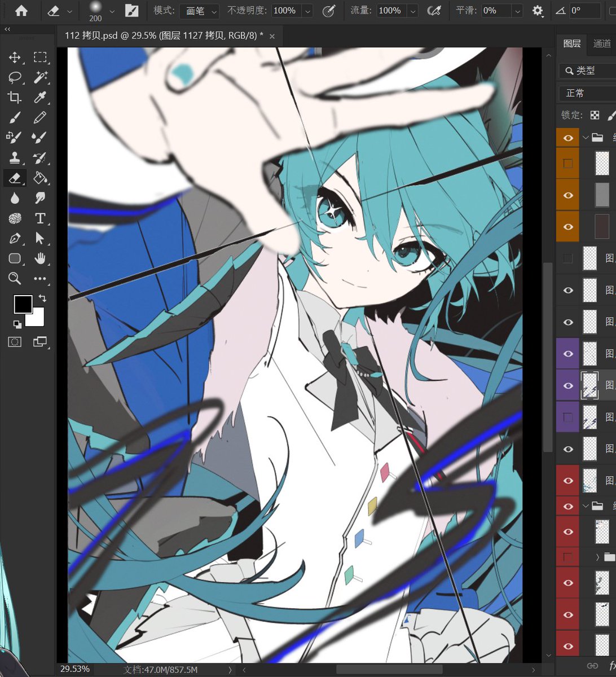The height and width of the screenshot is (677, 616).
Task: Select the Move tool
Action: pos(15,57)
